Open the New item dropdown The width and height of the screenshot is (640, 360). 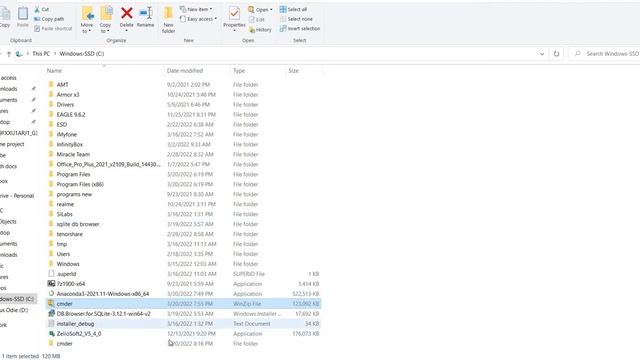196,9
